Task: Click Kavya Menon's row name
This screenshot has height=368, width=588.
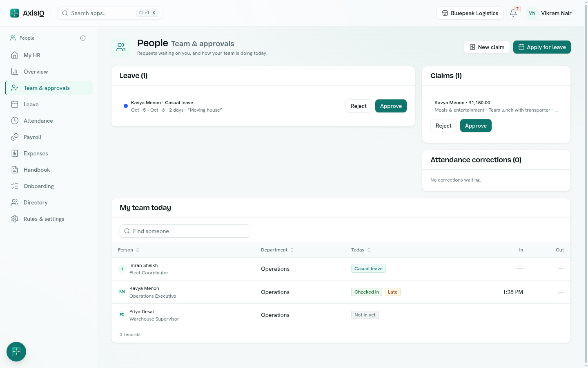Action: click(x=144, y=288)
